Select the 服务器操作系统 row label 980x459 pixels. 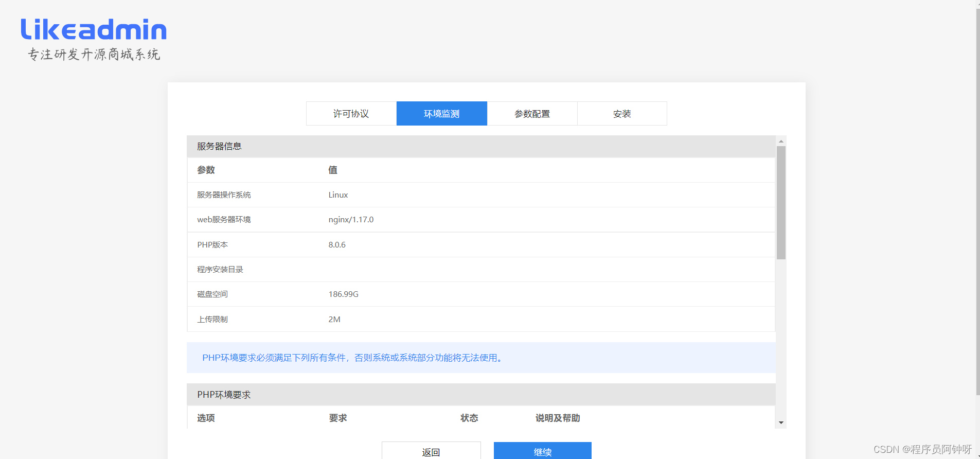tap(224, 195)
